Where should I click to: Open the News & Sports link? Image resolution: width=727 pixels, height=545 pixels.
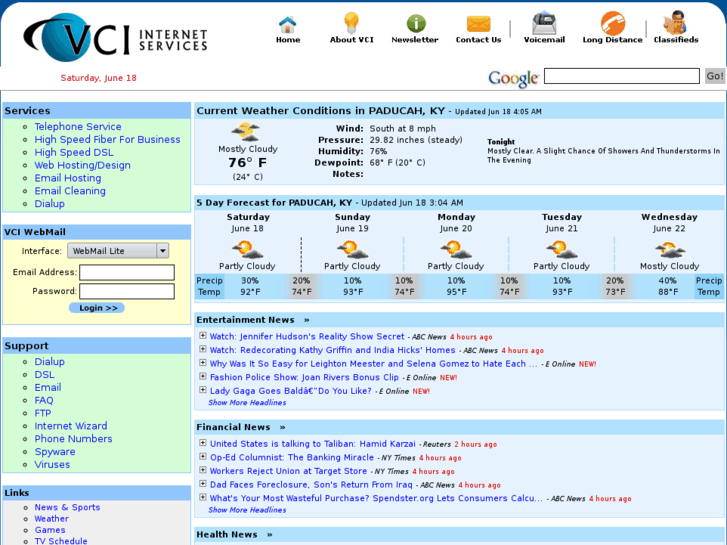point(67,507)
